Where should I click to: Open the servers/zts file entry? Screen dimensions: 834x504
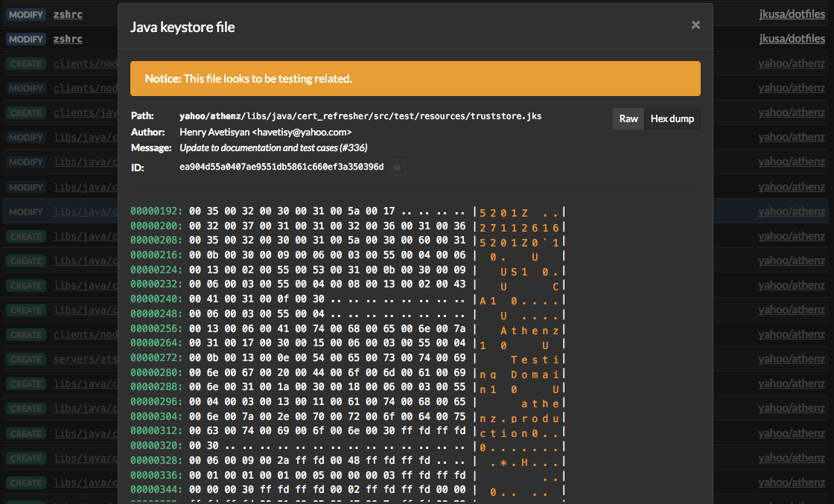coord(86,360)
